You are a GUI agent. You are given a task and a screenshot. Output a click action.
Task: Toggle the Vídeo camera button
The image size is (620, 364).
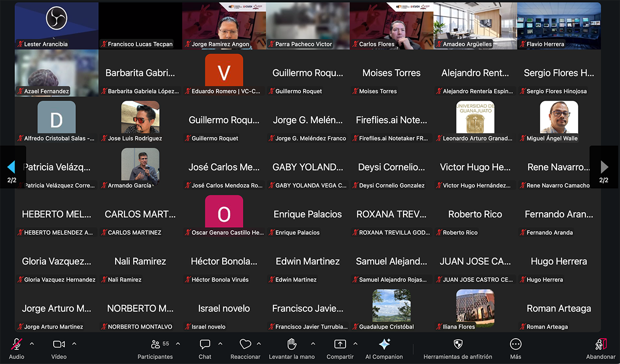click(59, 344)
